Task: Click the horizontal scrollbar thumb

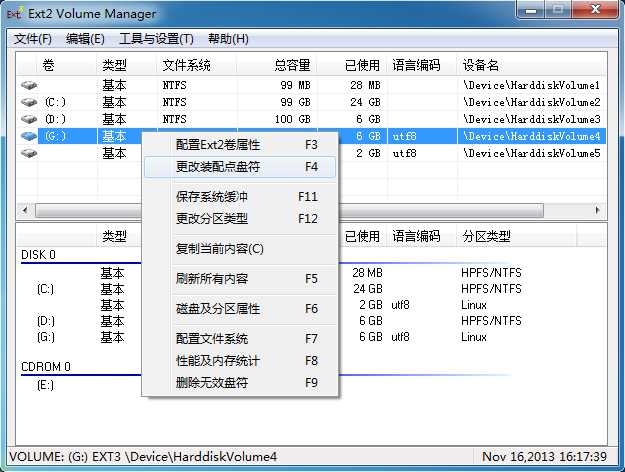Action: 289,210
